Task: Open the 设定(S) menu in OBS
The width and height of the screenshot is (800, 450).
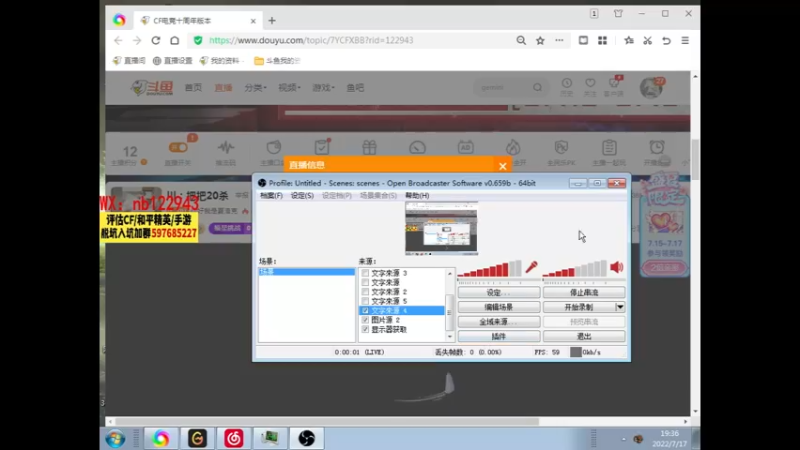Action: tap(302, 195)
